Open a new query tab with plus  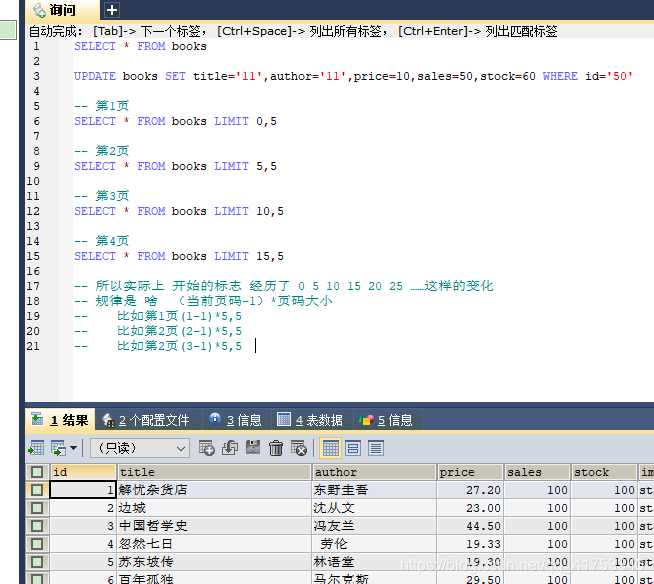(111, 10)
